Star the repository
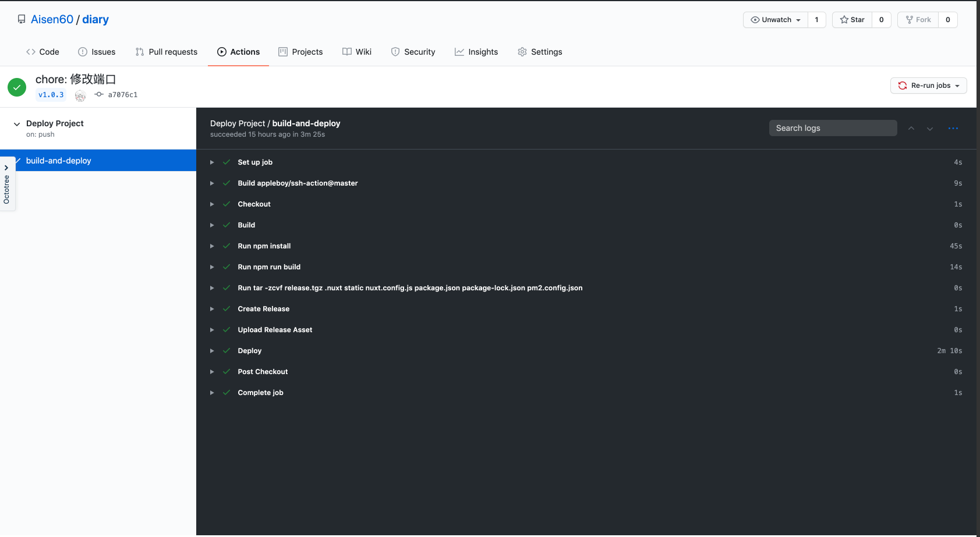980x537 pixels. 852,20
